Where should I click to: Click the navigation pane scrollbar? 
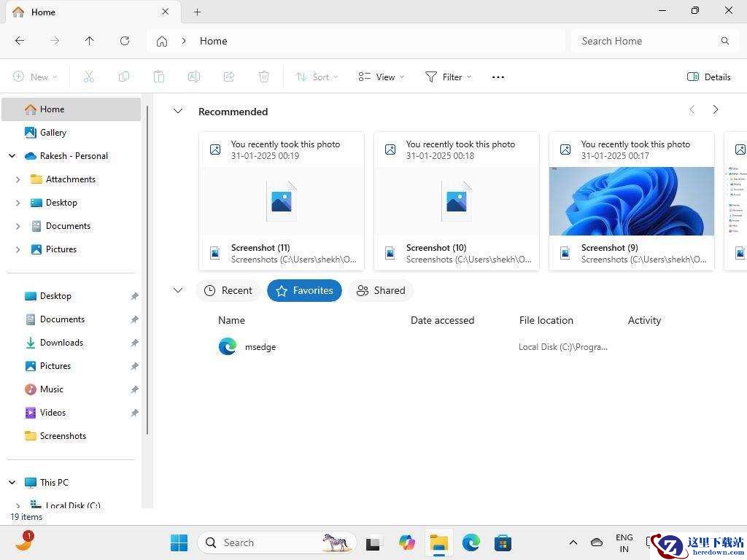tap(147, 269)
